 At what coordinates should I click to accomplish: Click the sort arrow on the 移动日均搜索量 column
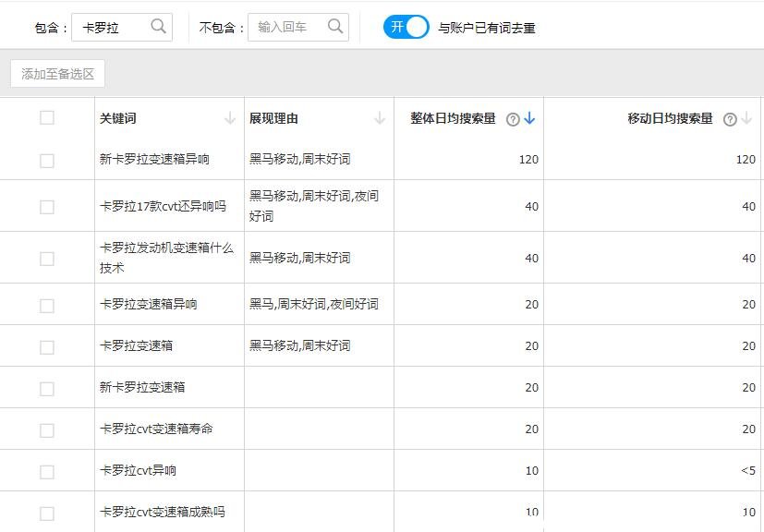[745, 117]
